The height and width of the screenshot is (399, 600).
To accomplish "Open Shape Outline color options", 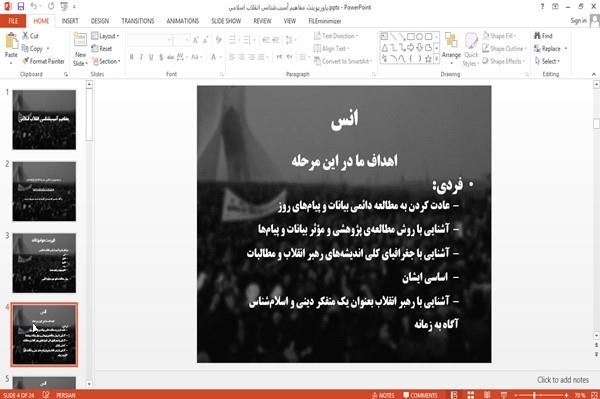I will pyautogui.click(x=505, y=49).
